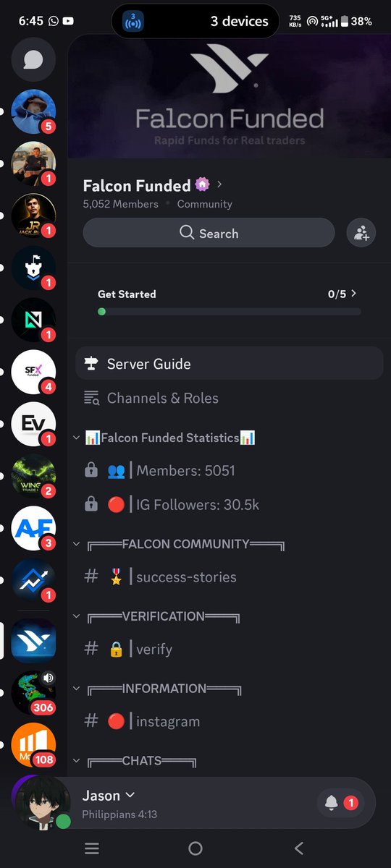Tap 3 devices hotspot pill indicator
This screenshot has width=391, height=868.
click(x=195, y=22)
